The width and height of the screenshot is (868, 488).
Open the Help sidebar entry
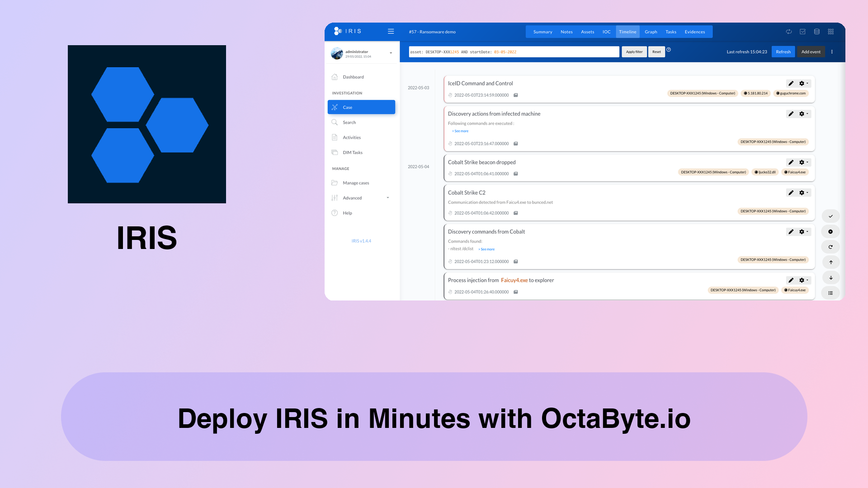coord(347,213)
